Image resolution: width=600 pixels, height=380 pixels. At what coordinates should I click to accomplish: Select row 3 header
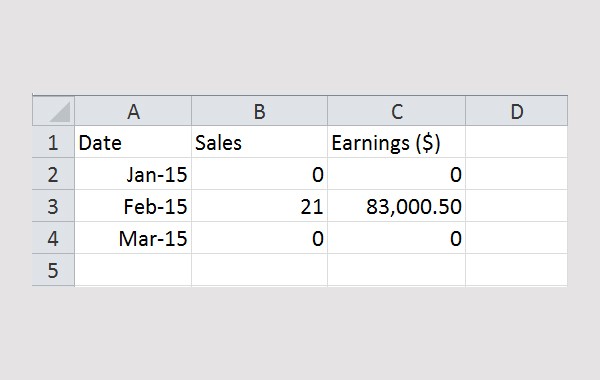(x=53, y=206)
